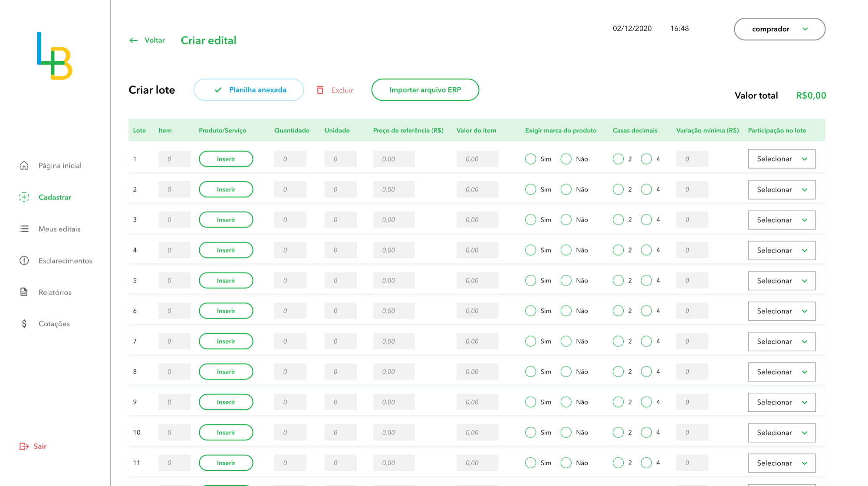Screen dimensions: 868x486
Task: Open Relatórios page
Action: point(55,292)
